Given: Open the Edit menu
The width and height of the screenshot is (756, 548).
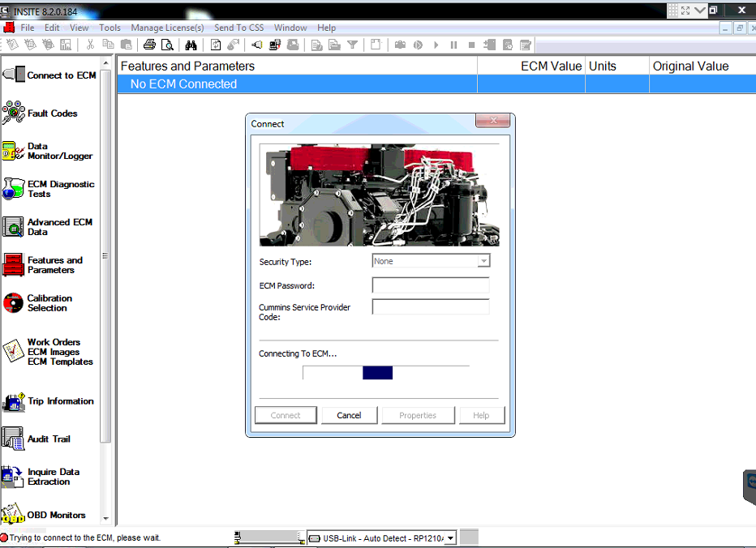Looking at the screenshot, I should pos(52,28).
